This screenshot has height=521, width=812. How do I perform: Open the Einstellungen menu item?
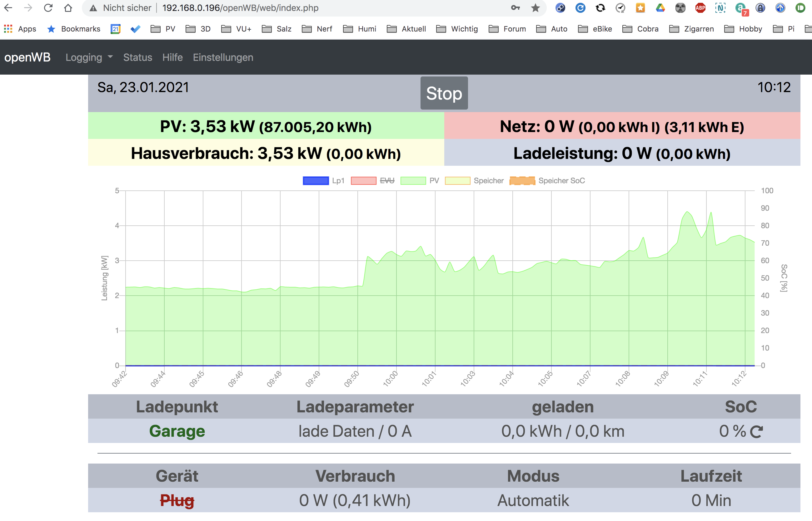223,57
